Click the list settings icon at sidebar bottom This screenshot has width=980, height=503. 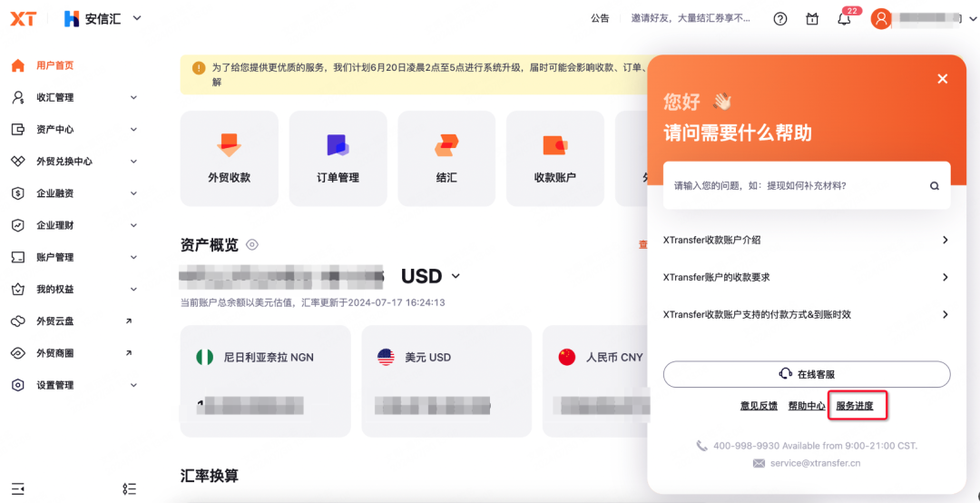click(130, 488)
